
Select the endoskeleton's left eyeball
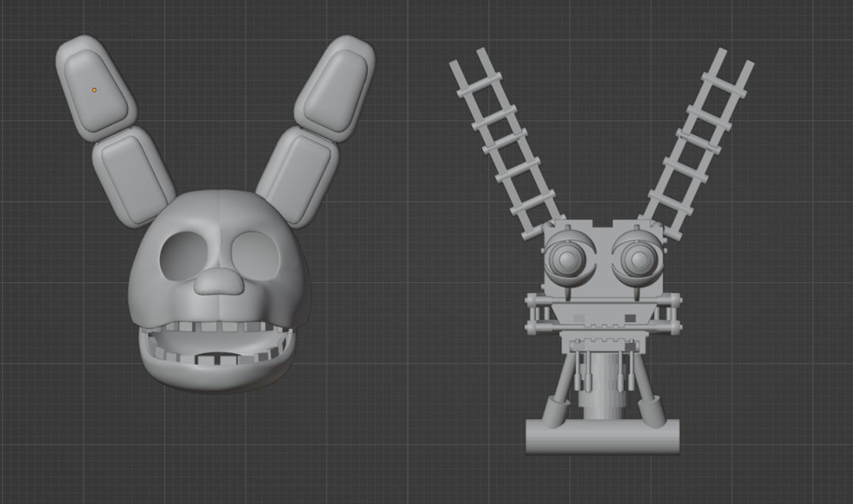point(567,260)
